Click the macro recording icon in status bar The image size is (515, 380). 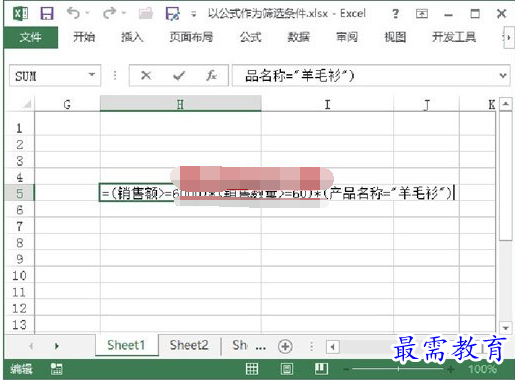[x=57, y=369]
